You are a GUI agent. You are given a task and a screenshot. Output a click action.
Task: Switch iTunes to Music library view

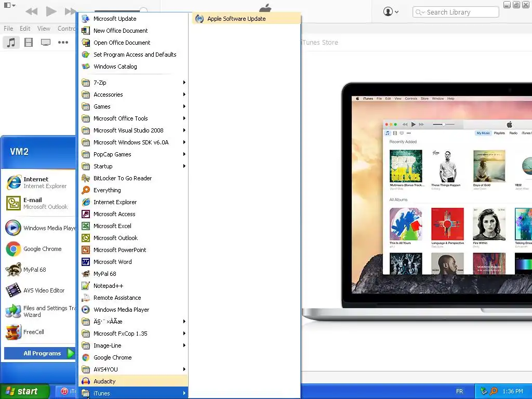point(11,43)
